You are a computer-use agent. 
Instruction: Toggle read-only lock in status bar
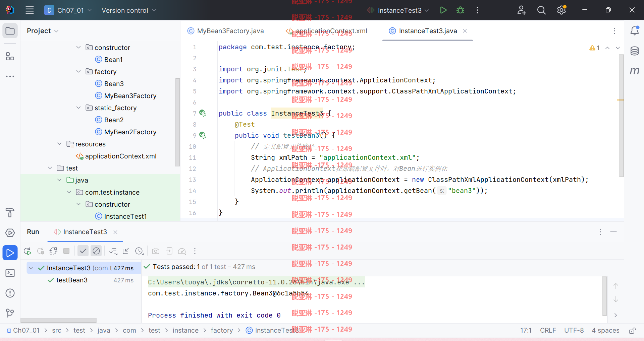(632, 331)
